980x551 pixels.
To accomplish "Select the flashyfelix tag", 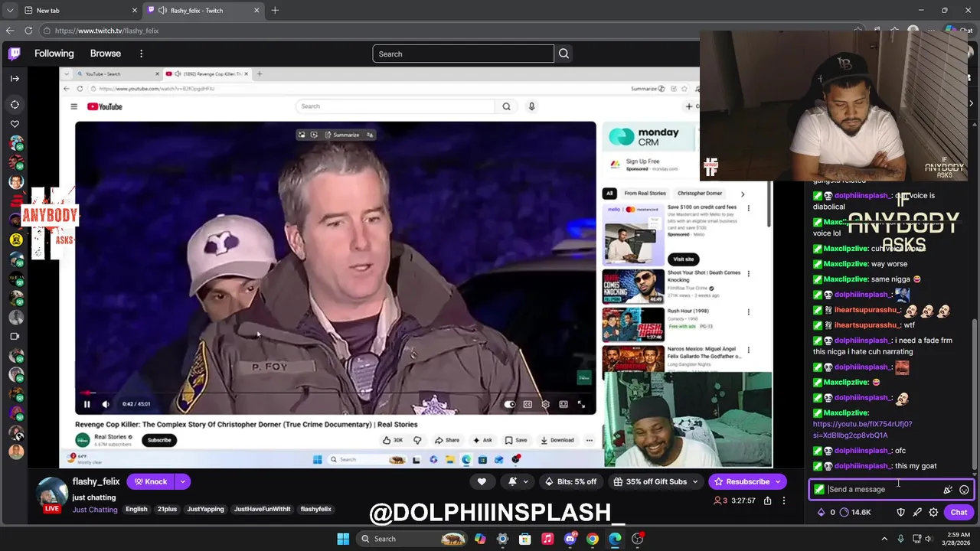I will (315, 510).
